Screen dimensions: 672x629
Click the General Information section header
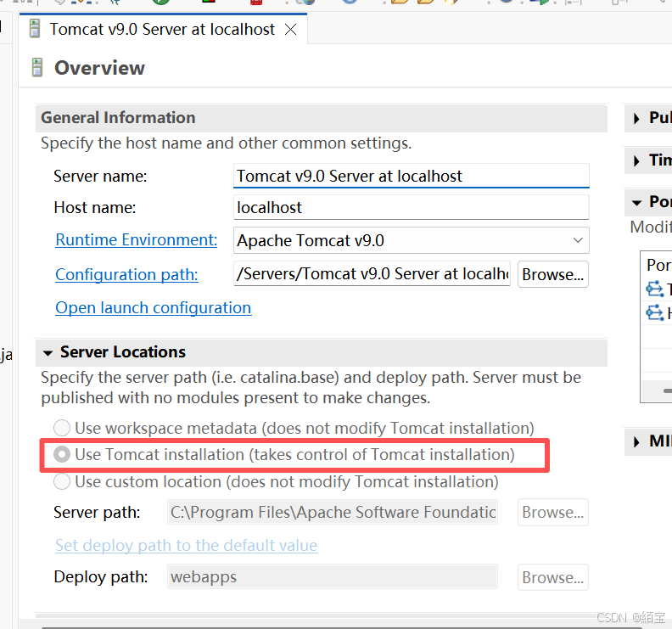tap(322, 117)
